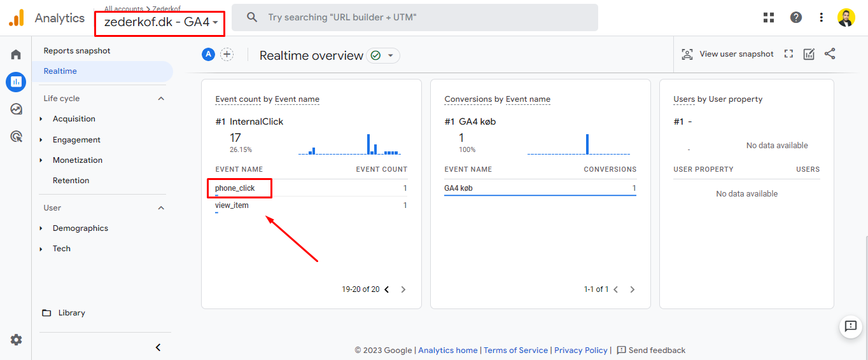Add a comparison with the plus icon
The image size is (868, 360).
tap(227, 55)
